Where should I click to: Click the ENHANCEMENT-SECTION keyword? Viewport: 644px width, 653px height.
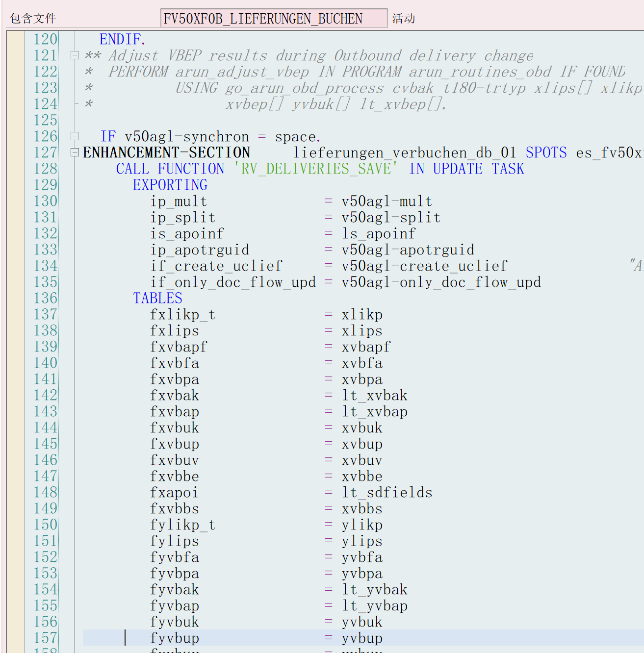166,152
